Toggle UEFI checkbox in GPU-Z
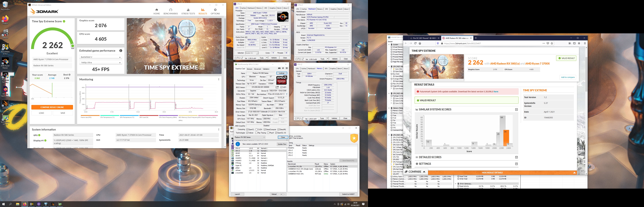The image size is (644, 207). click(281, 87)
